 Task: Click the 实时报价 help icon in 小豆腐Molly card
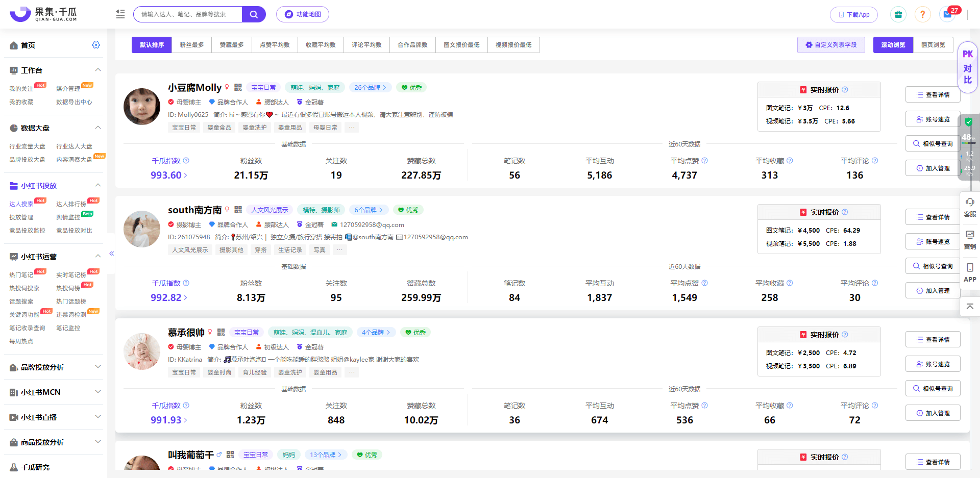pyautogui.click(x=845, y=89)
